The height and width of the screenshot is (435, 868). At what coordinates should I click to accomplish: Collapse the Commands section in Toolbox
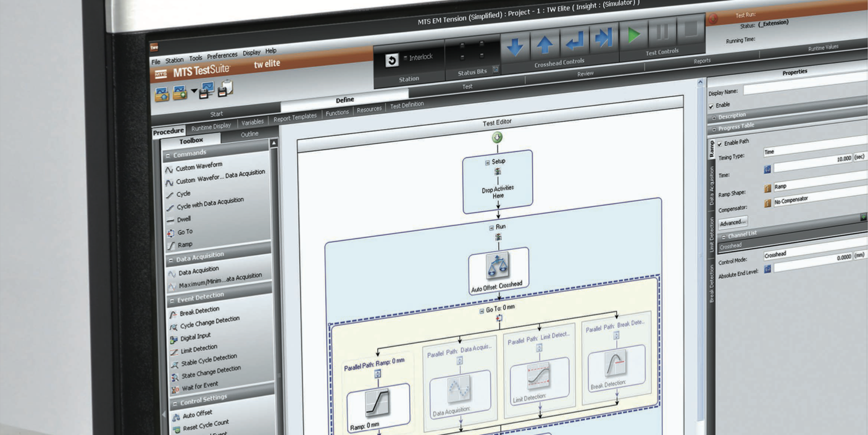click(x=168, y=156)
